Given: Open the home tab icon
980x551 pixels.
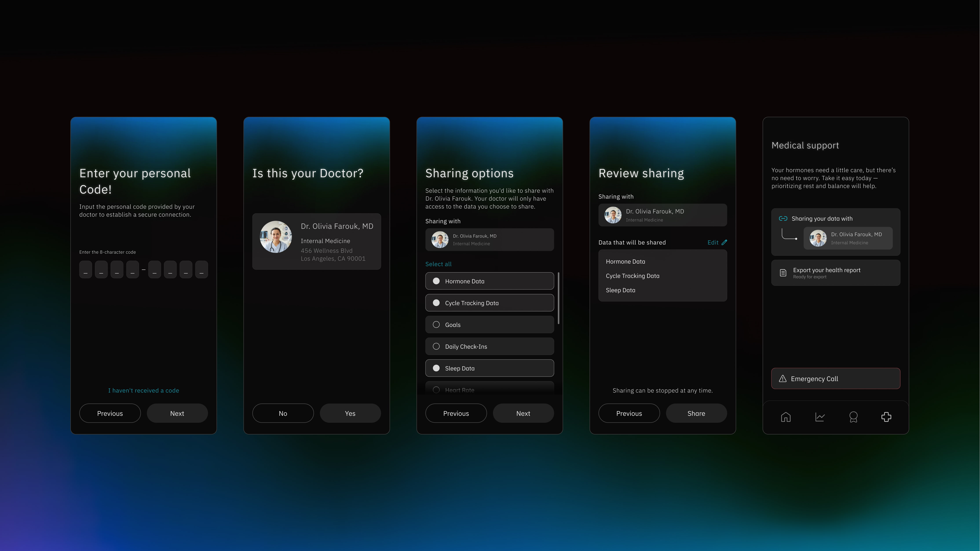Looking at the screenshot, I should click(786, 417).
